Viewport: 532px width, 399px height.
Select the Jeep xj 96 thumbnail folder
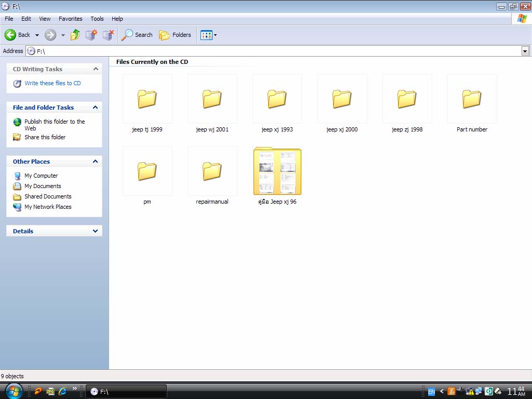pyautogui.click(x=277, y=171)
